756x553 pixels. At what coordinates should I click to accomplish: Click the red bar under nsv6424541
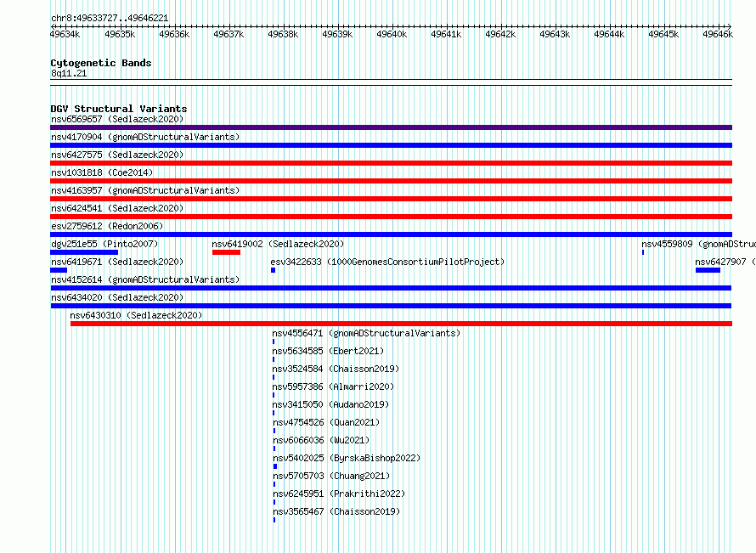391,217
